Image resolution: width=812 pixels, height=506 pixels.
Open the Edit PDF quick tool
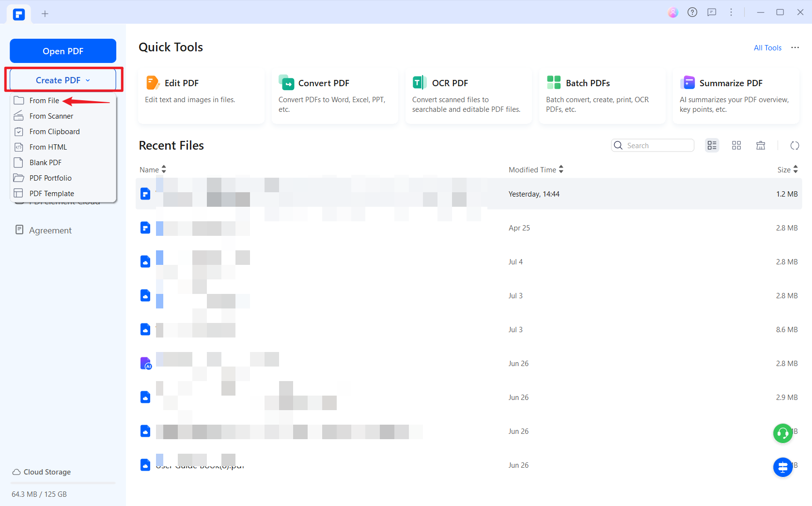coord(201,96)
